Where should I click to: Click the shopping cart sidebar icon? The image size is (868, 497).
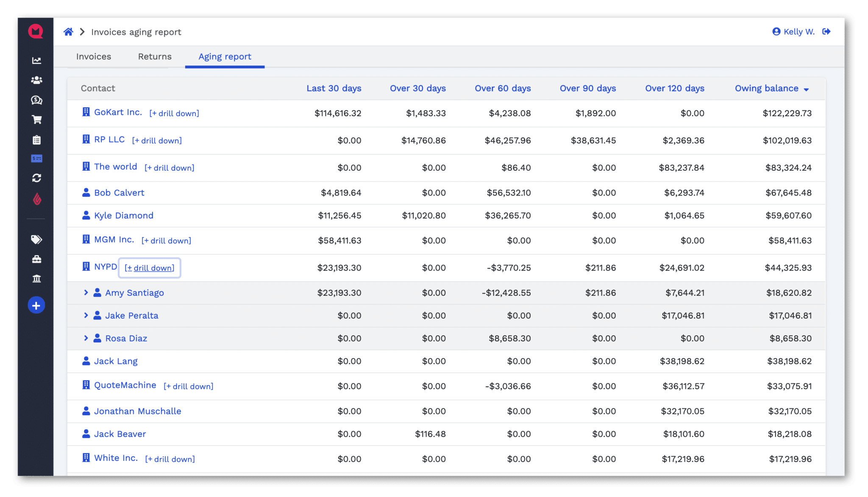coord(36,120)
